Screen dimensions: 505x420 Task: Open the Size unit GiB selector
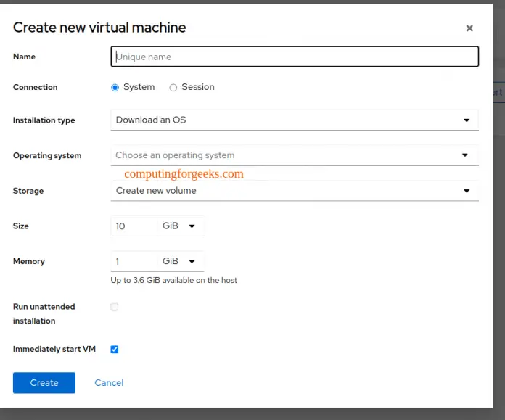pyautogui.click(x=174, y=226)
